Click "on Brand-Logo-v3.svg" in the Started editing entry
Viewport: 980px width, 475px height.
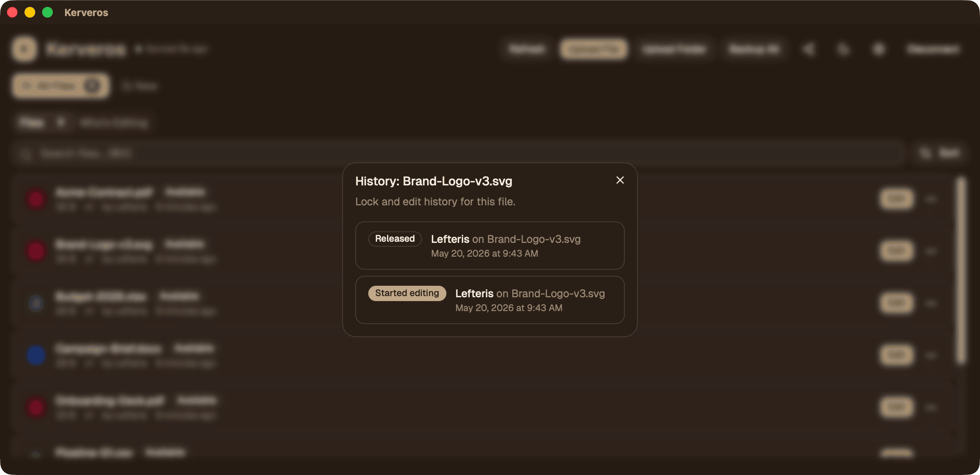[x=550, y=293]
